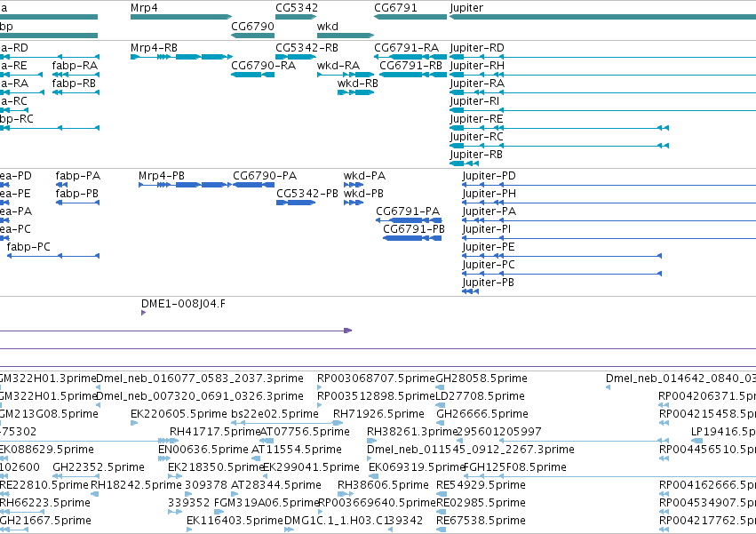Click EST bs22e02.5prime
The width and height of the screenshot is (756, 534).
275,414
